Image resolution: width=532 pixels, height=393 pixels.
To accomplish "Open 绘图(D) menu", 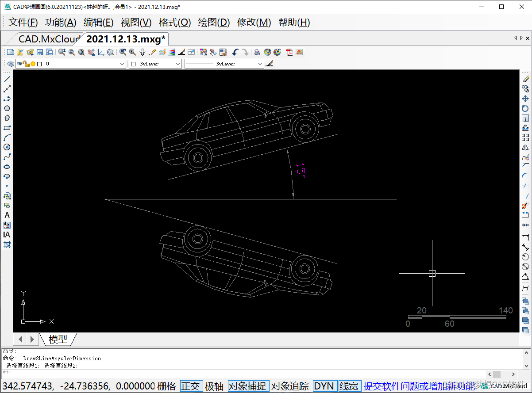I will click(x=214, y=23).
